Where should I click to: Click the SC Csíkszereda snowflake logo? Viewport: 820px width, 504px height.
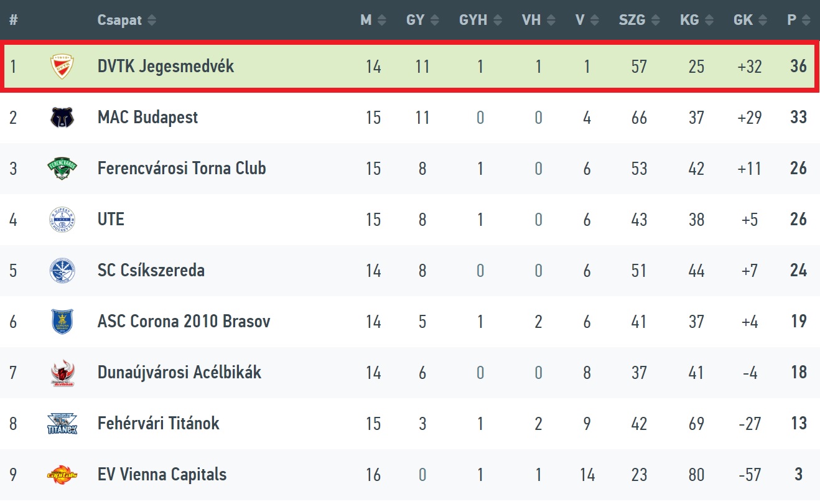click(x=62, y=271)
